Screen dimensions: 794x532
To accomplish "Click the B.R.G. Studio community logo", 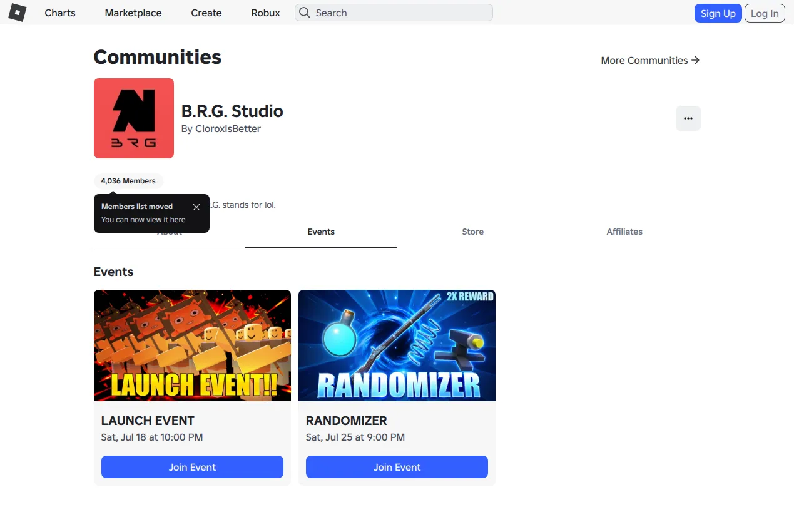I will click(x=134, y=118).
